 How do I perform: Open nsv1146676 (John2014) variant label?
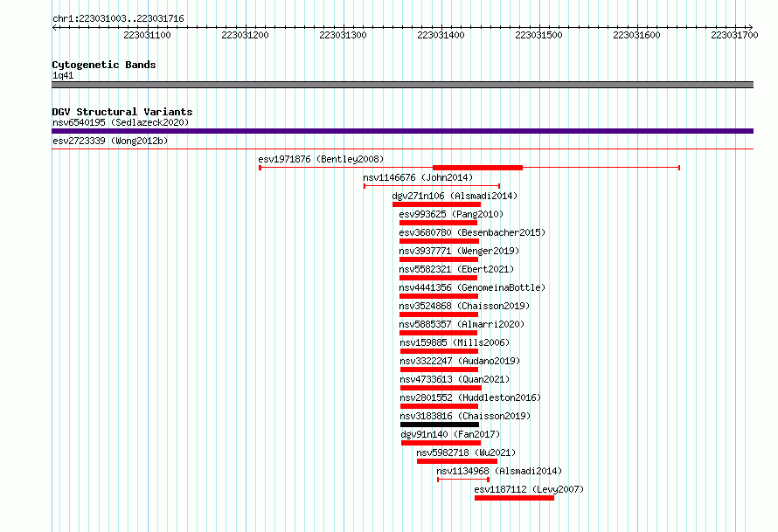(x=418, y=177)
